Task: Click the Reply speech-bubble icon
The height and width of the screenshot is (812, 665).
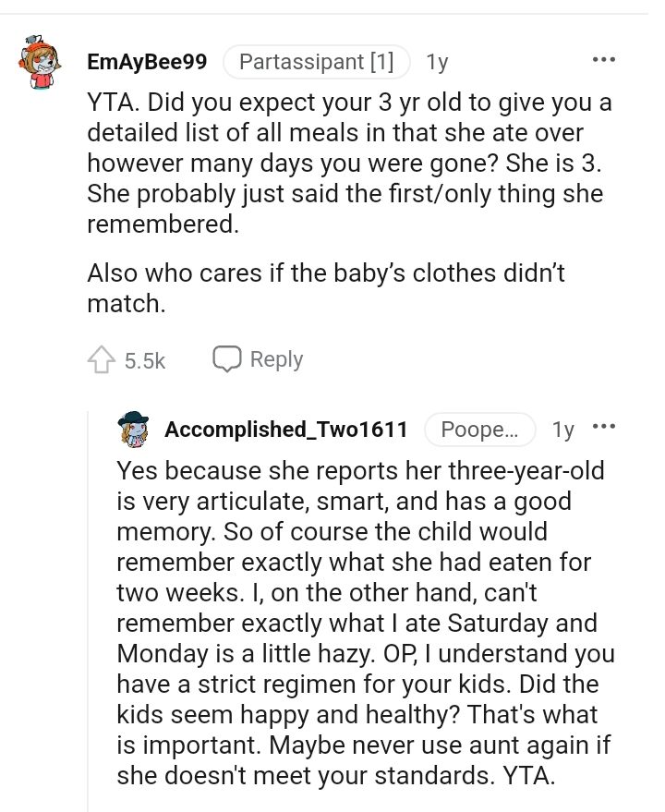Action: (x=226, y=358)
